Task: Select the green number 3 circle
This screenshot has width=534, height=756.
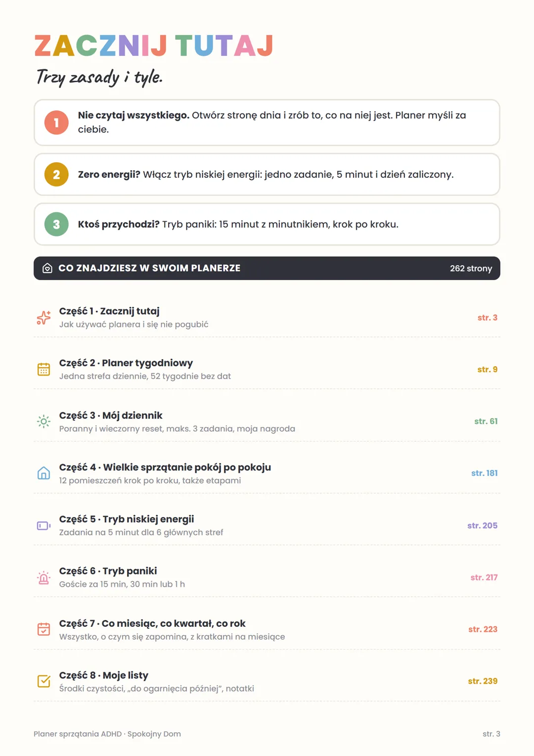Action: coord(56,224)
